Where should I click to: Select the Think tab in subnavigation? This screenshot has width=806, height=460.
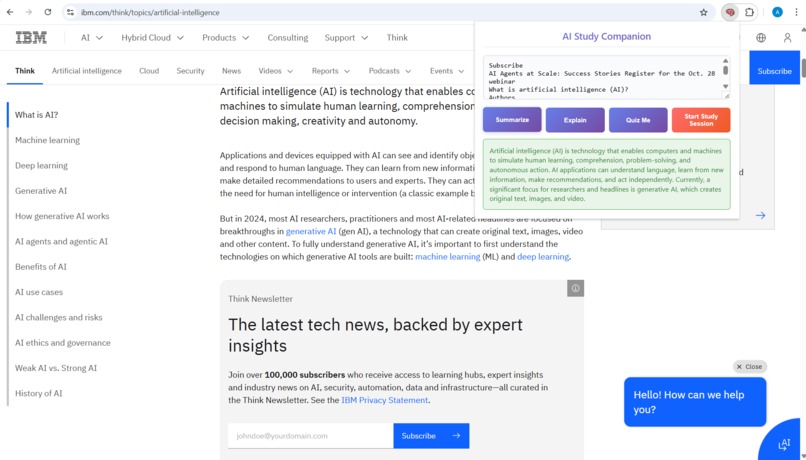(x=25, y=71)
